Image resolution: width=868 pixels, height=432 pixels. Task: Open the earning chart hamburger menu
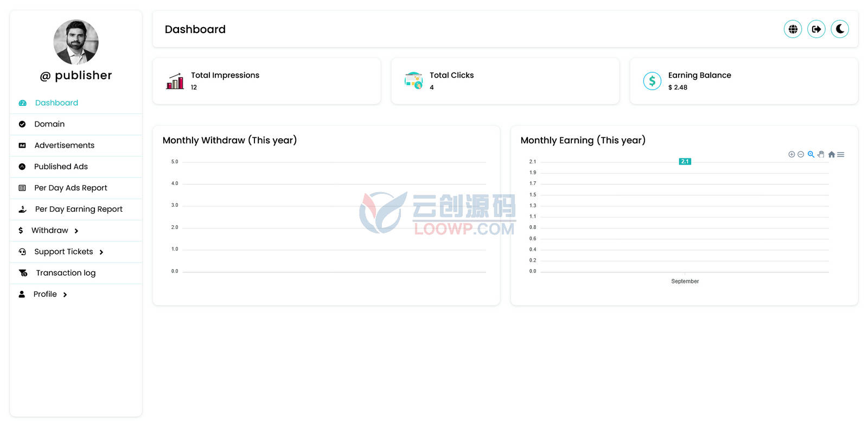[x=840, y=155]
